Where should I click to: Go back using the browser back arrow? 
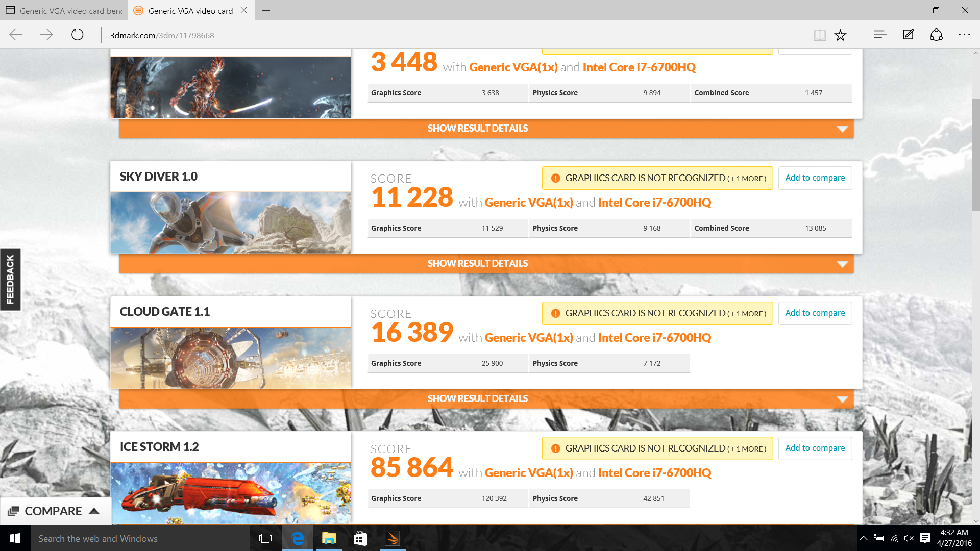pos(16,35)
